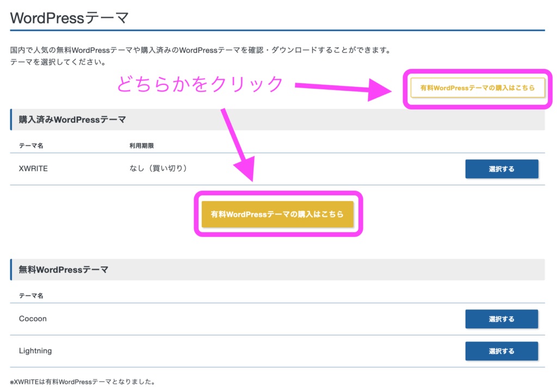Viewport: 557px width, 392px height.
Task: Click the outlined 有料WordPressテーマの購入はこちら button at top right
Action: pos(478,88)
